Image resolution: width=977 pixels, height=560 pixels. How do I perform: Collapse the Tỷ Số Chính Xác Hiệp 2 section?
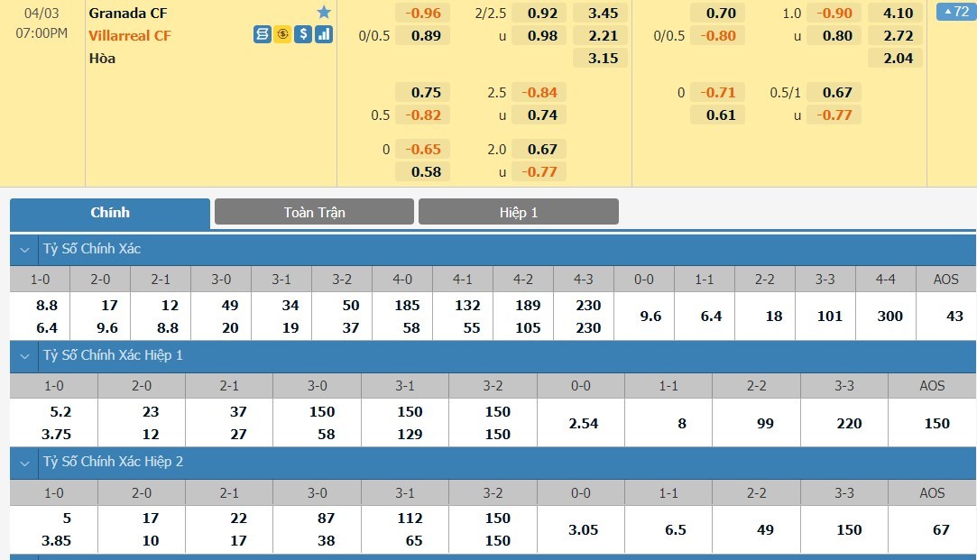click(23, 462)
